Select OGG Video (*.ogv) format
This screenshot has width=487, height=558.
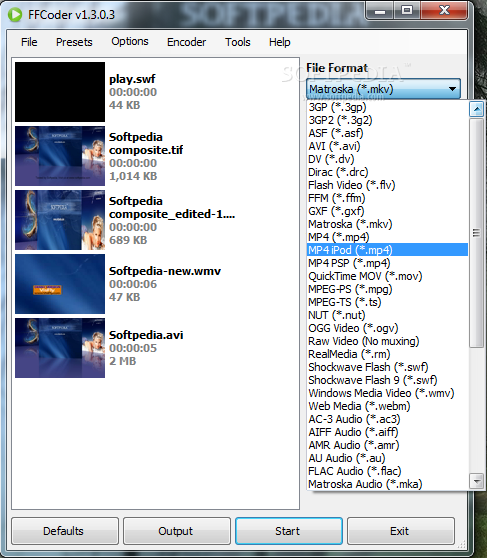click(x=387, y=328)
